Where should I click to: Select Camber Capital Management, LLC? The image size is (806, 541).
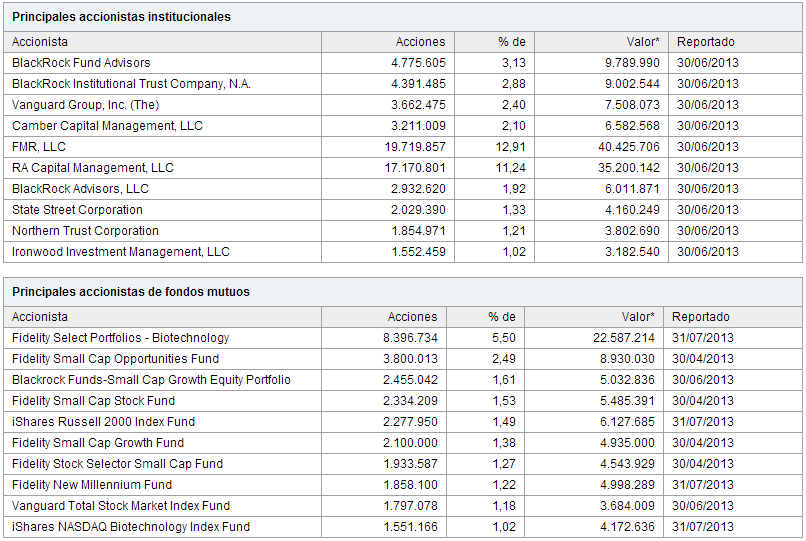[107, 126]
